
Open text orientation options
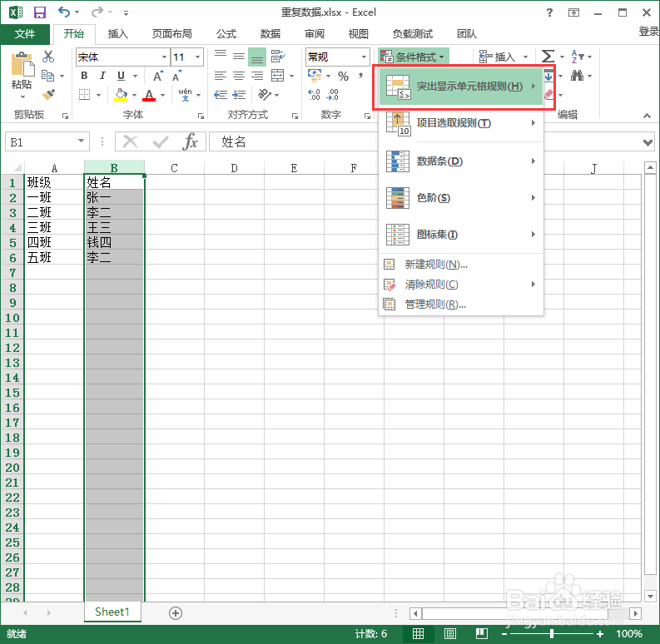coord(265,95)
